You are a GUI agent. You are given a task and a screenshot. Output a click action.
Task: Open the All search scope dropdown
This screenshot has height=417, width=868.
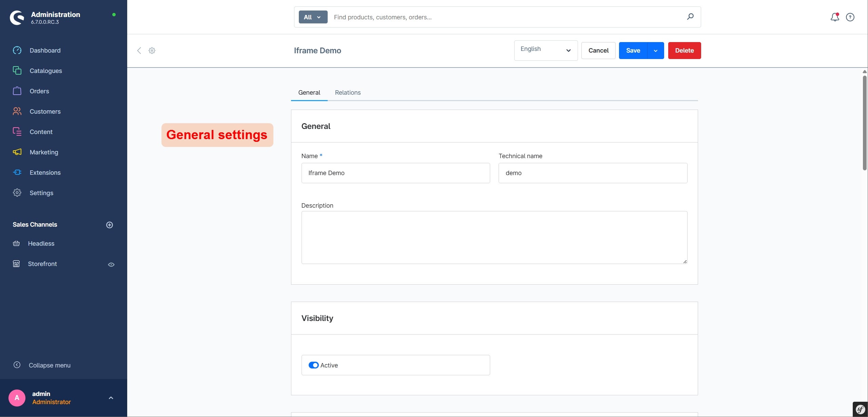point(313,17)
